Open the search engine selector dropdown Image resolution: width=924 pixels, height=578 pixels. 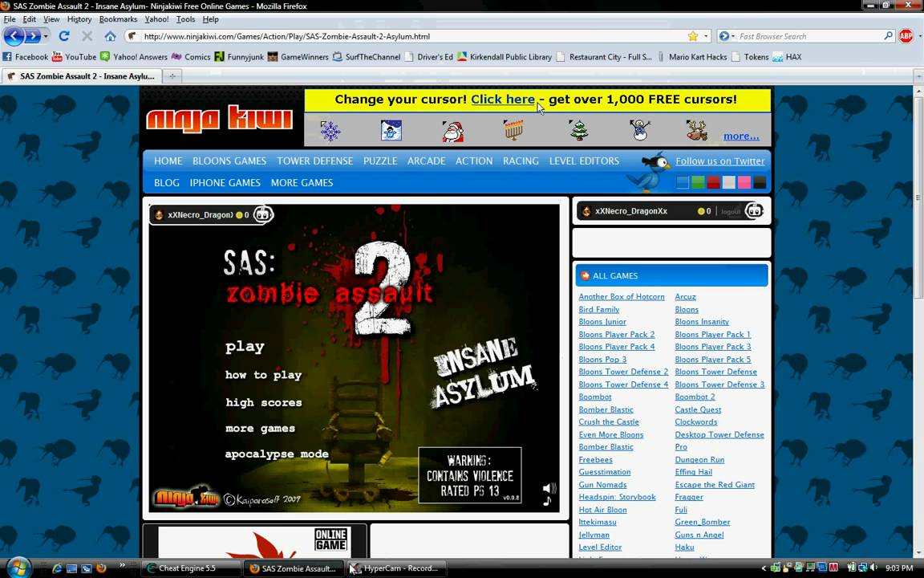tap(727, 36)
